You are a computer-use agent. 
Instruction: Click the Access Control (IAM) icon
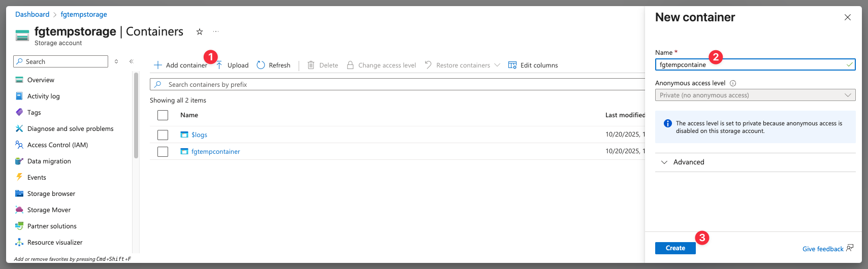click(19, 145)
